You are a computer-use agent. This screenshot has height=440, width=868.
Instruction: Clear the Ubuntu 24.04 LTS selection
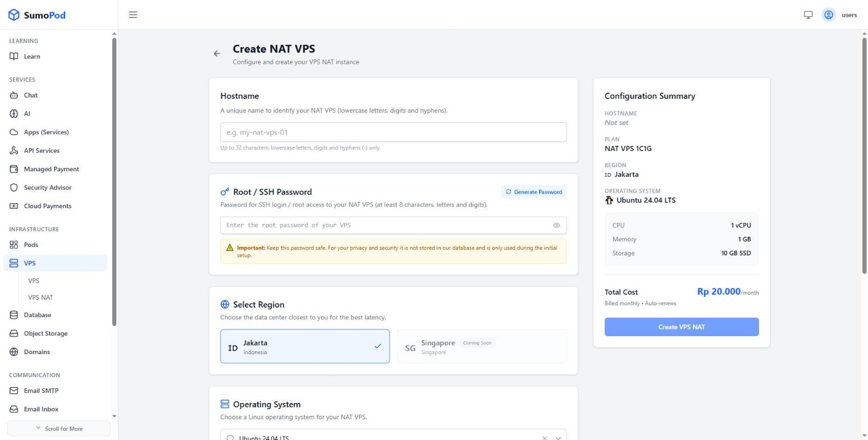point(544,438)
